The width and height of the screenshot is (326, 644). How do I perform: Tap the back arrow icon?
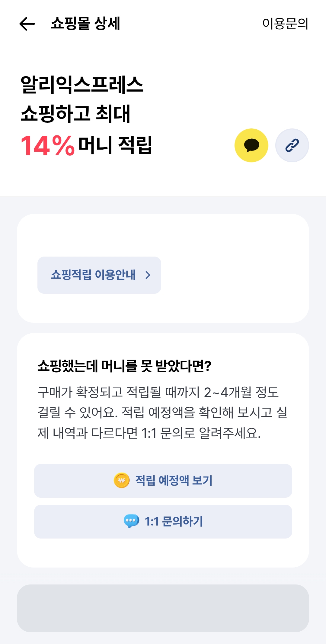point(27,24)
